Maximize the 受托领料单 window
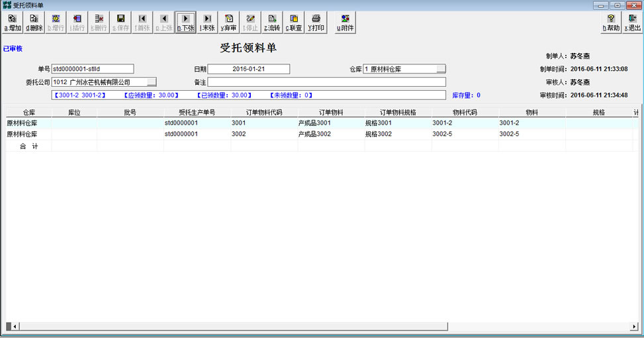The height and width of the screenshot is (338, 644). tap(618, 5)
